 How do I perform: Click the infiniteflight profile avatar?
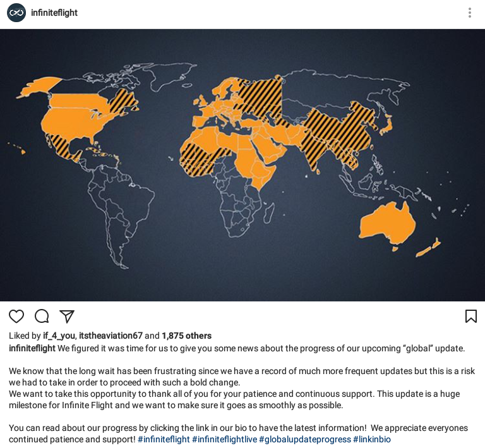[16, 13]
